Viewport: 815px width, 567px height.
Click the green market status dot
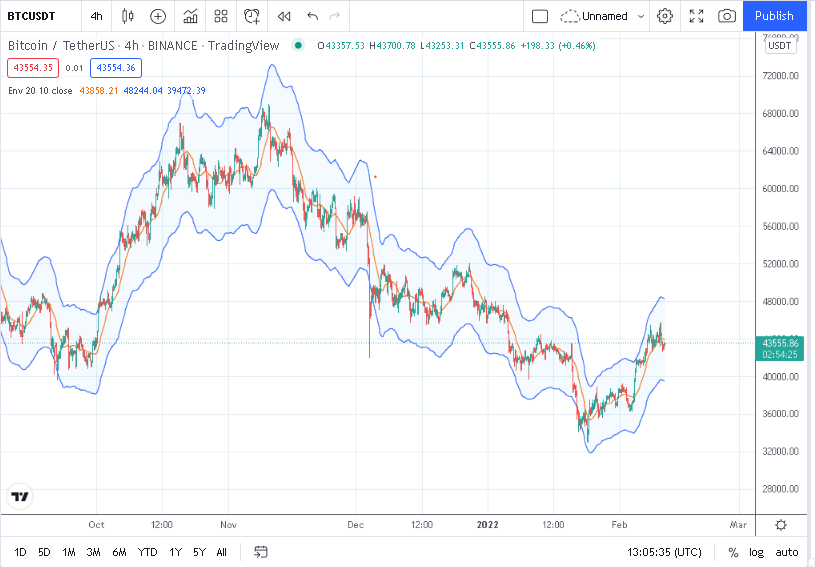pos(298,46)
